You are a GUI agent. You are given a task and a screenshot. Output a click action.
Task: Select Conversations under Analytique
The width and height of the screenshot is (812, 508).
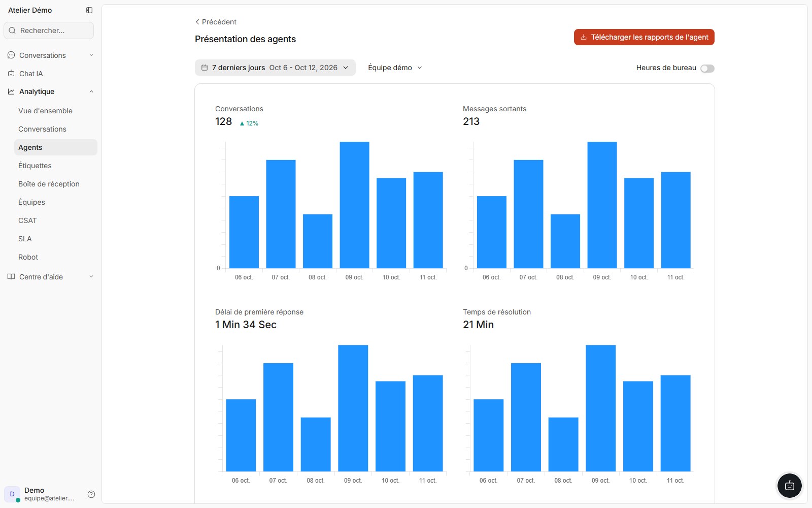coord(56,129)
